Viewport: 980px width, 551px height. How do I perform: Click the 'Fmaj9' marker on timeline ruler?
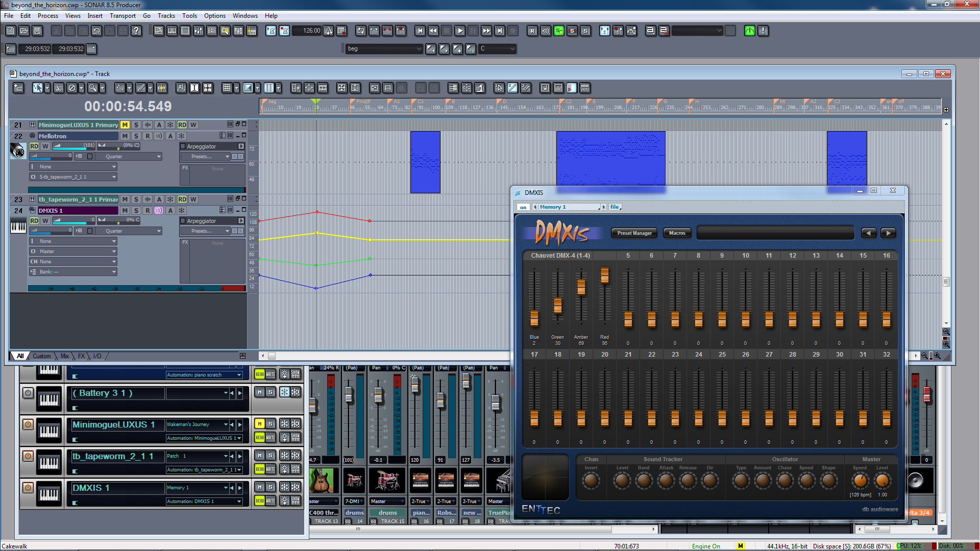363,102
